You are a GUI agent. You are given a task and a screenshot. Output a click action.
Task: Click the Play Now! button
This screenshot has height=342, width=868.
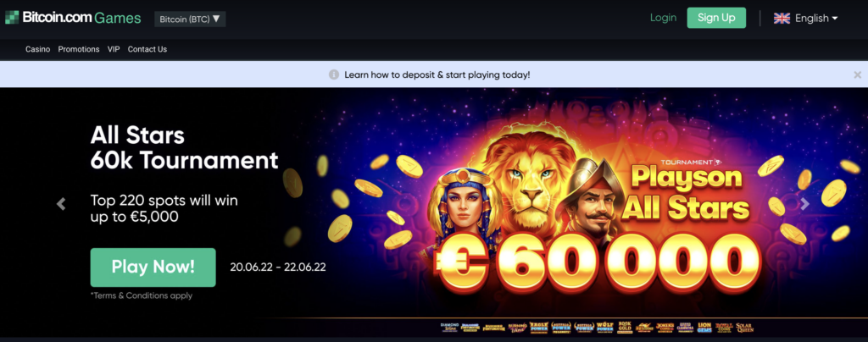153,268
